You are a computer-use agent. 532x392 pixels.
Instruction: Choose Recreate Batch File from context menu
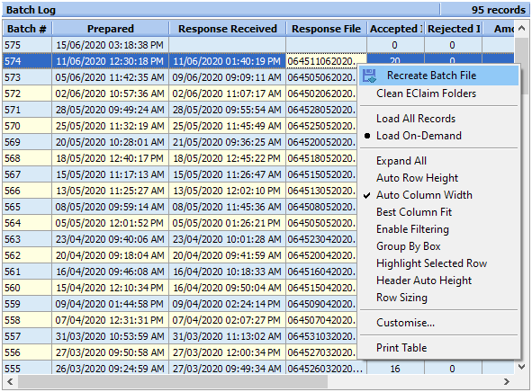click(x=438, y=76)
